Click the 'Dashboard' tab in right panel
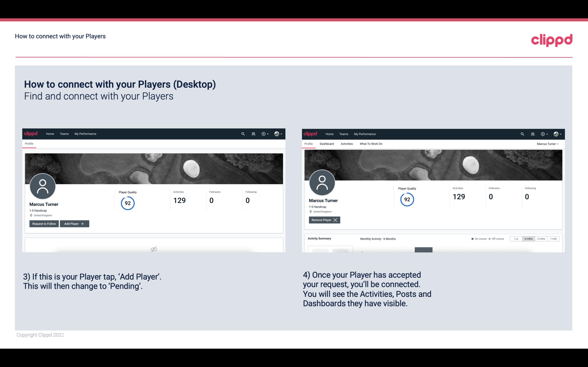This screenshot has height=367, width=588. [x=326, y=144]
